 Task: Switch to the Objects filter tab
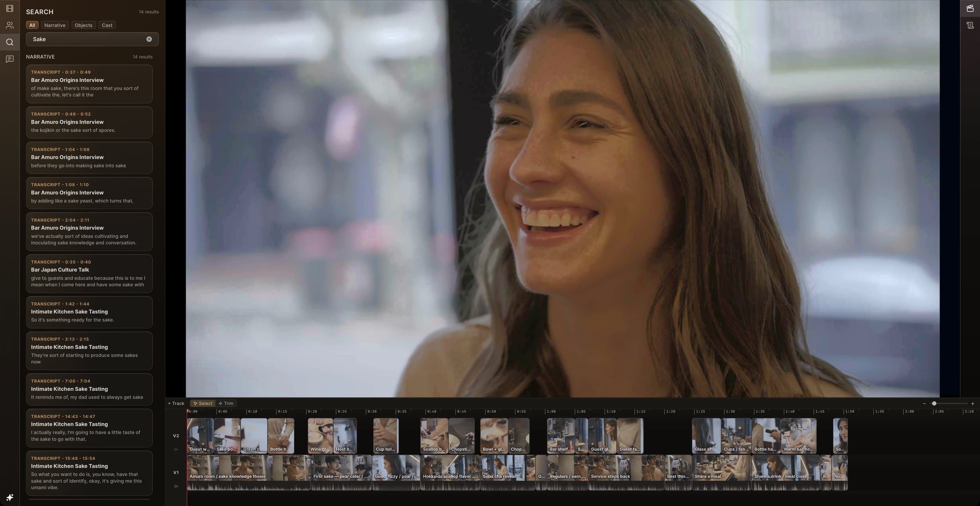coord(84,25)
